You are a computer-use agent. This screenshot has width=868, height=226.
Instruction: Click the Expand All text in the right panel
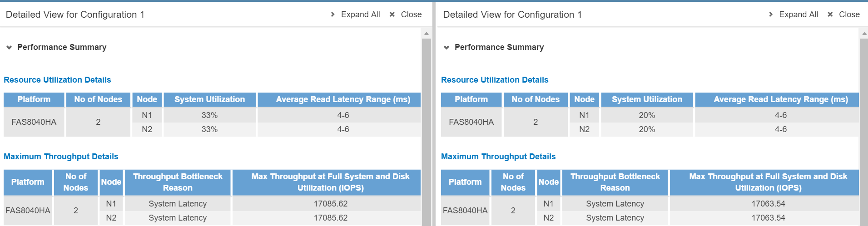tap(799, 15)
